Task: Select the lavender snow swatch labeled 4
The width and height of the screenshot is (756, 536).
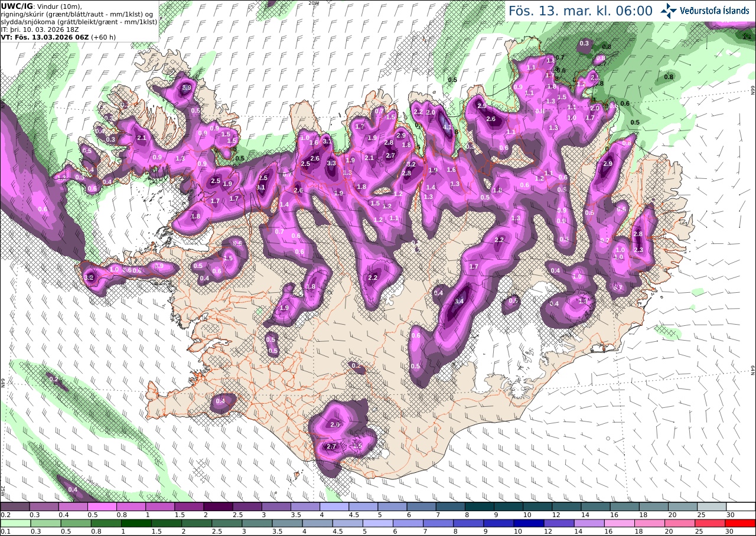Action: (334, 506)
